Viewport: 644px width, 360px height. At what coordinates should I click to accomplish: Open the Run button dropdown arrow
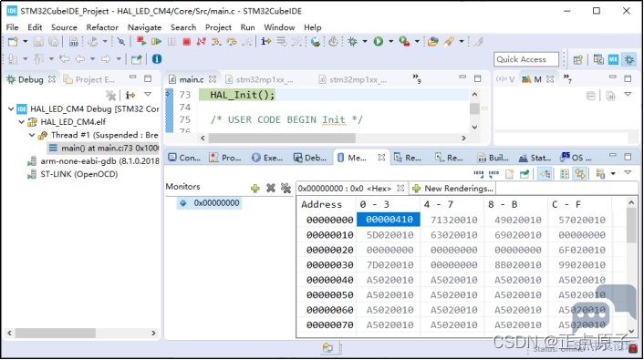390,41
